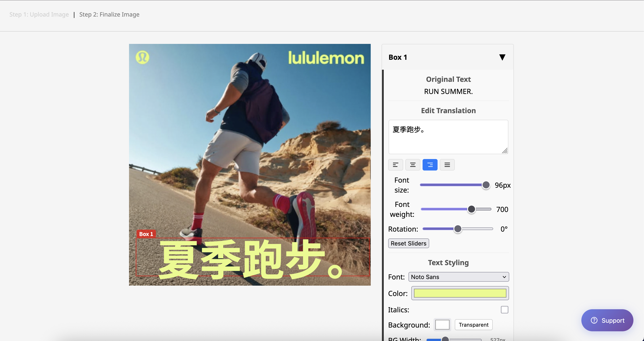Viewport: 644px width, 341px height.
Task: Click the 700 font weight value
Action: (x=502, y=209)
